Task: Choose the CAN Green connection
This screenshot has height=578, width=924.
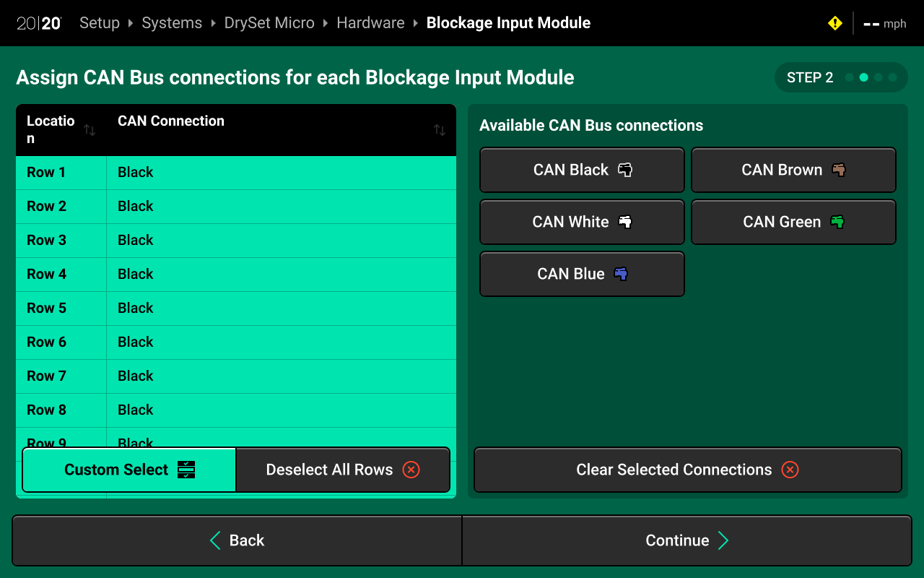Action: click(793, 223)
